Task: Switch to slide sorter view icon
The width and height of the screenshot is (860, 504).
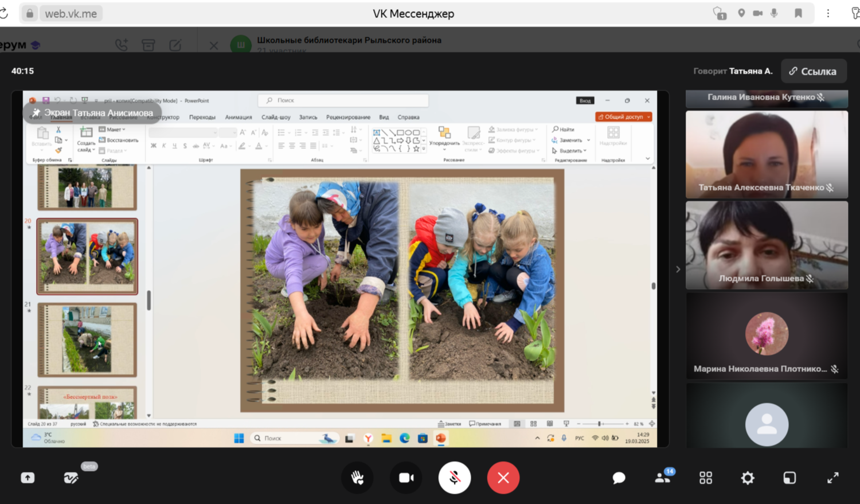Action: click(x=534, y=424)
